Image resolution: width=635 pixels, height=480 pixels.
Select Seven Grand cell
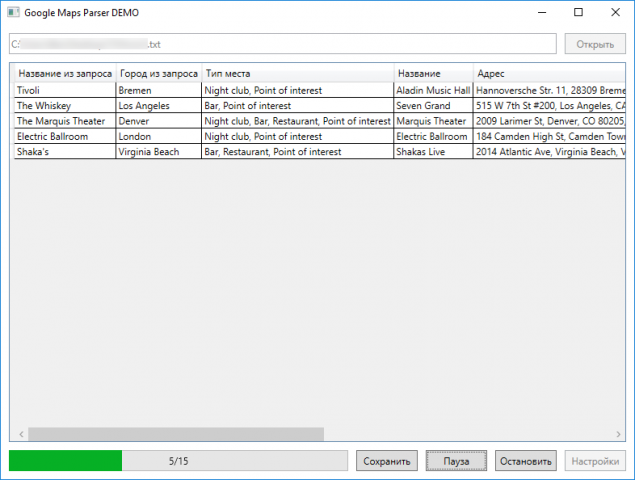(433, 105)
